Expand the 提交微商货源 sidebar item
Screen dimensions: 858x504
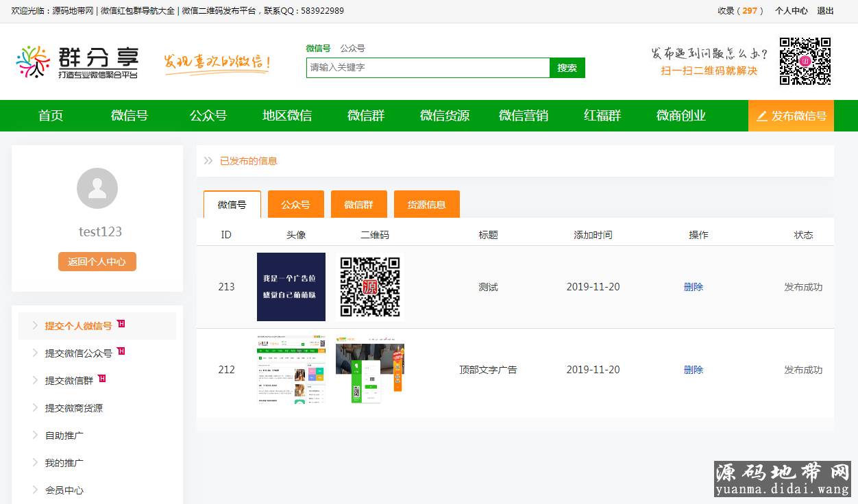click(x=73, y=408)
